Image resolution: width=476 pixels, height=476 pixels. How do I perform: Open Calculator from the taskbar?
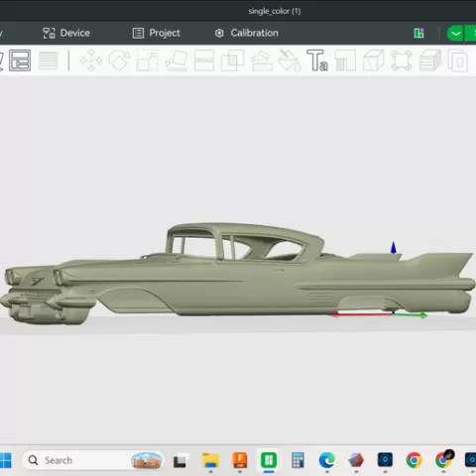(297, 460)
